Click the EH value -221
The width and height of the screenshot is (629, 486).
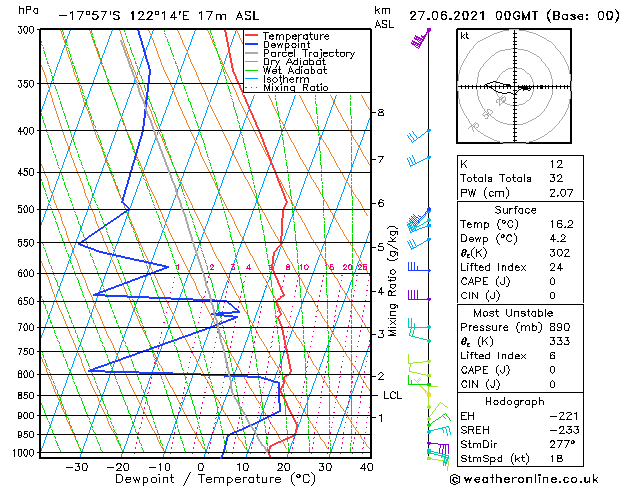click(x=564, y=416)
